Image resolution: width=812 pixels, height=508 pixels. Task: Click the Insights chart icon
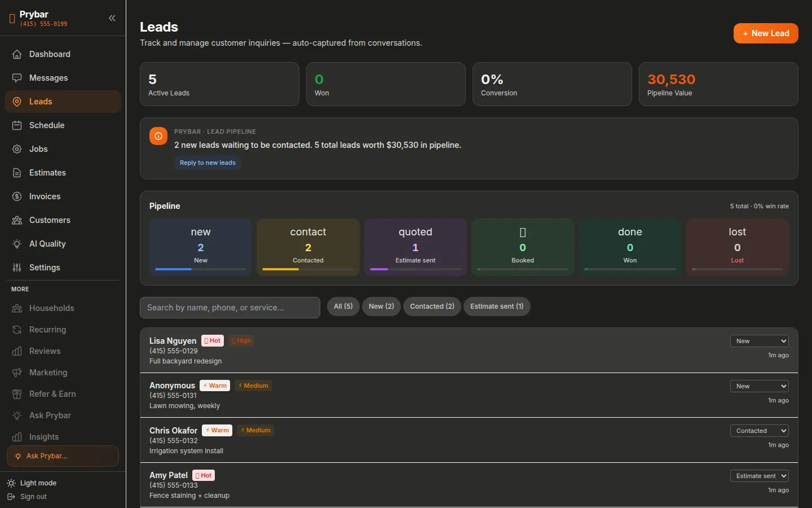pyautogui.click(x=17, y=437)
